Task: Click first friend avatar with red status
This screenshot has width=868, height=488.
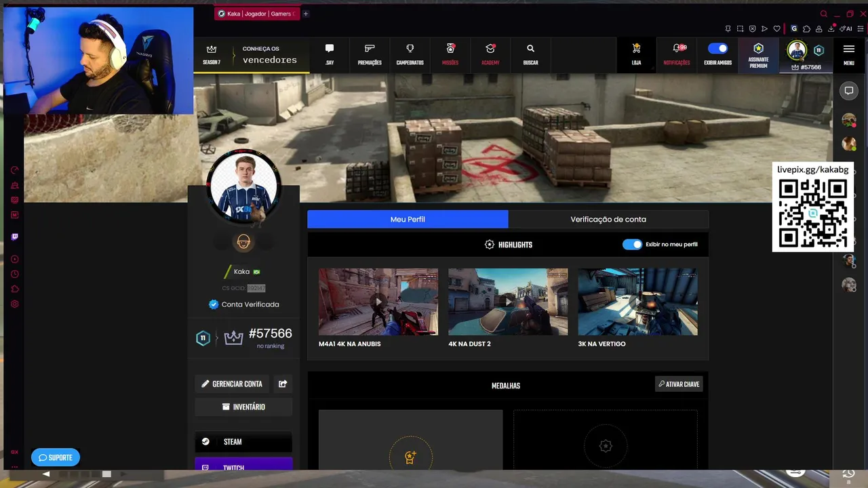Action: tap(849, 121)
